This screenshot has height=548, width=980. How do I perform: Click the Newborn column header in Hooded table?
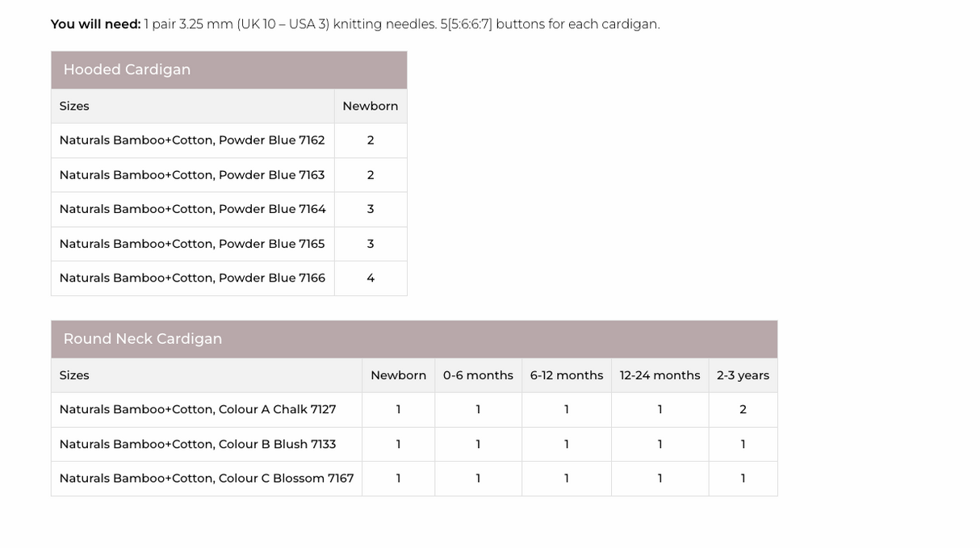tap(371, 107)
